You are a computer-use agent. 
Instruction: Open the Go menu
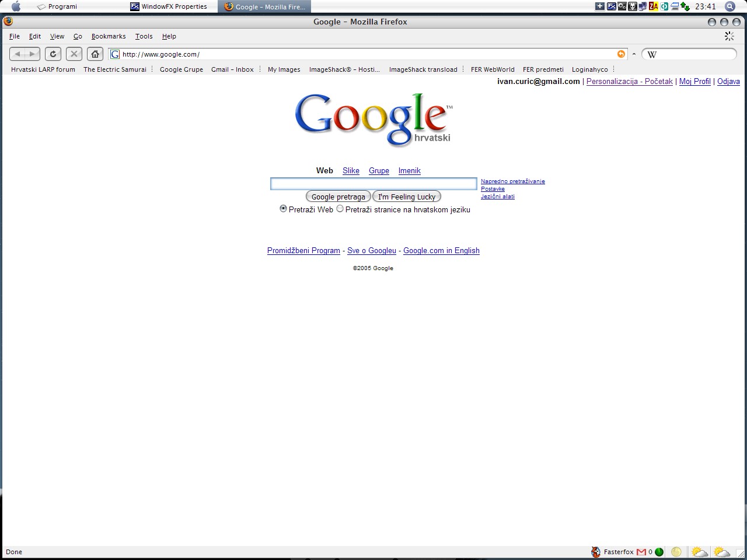tap(78, 36)
